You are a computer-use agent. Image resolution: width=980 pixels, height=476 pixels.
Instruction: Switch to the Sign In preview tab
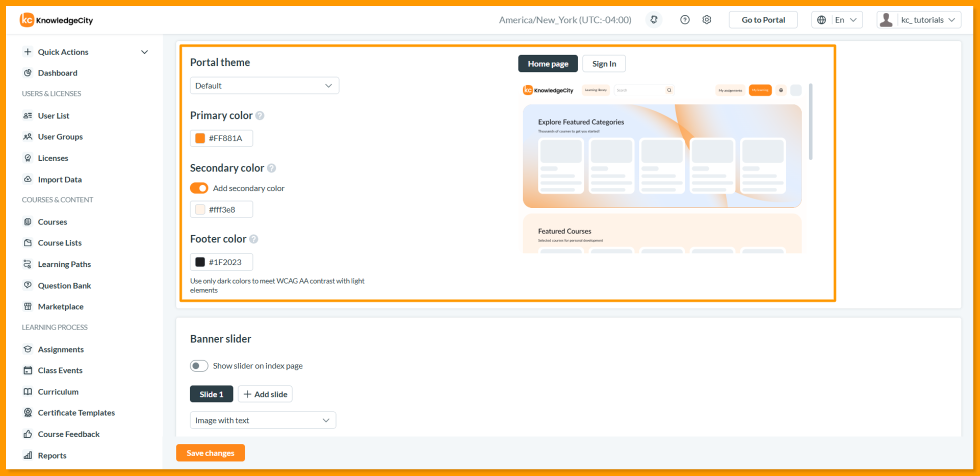(x=604, y=64)
